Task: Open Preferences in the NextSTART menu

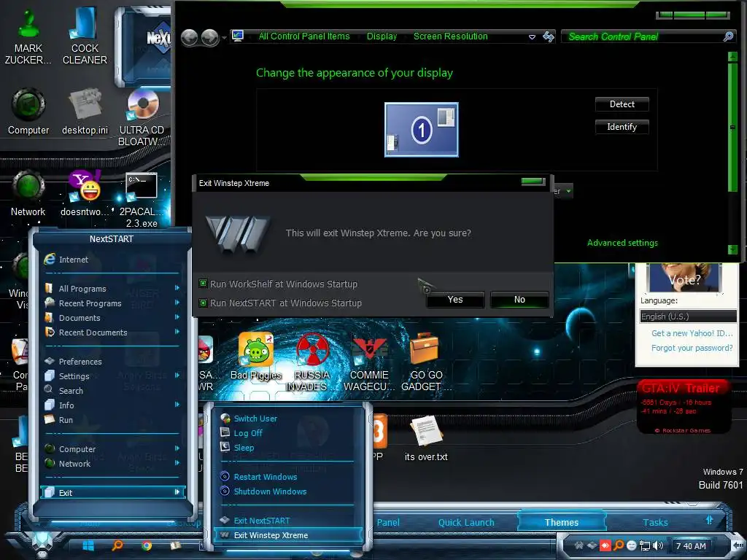Action: click(112, 362)
